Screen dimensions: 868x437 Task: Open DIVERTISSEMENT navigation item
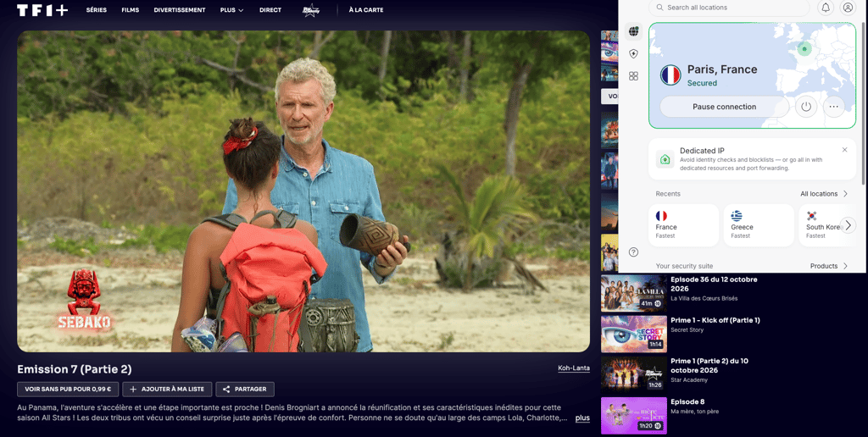point(180,10)
